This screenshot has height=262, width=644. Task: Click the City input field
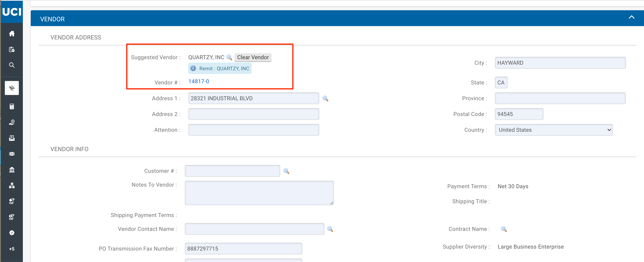tap(560, 63)
